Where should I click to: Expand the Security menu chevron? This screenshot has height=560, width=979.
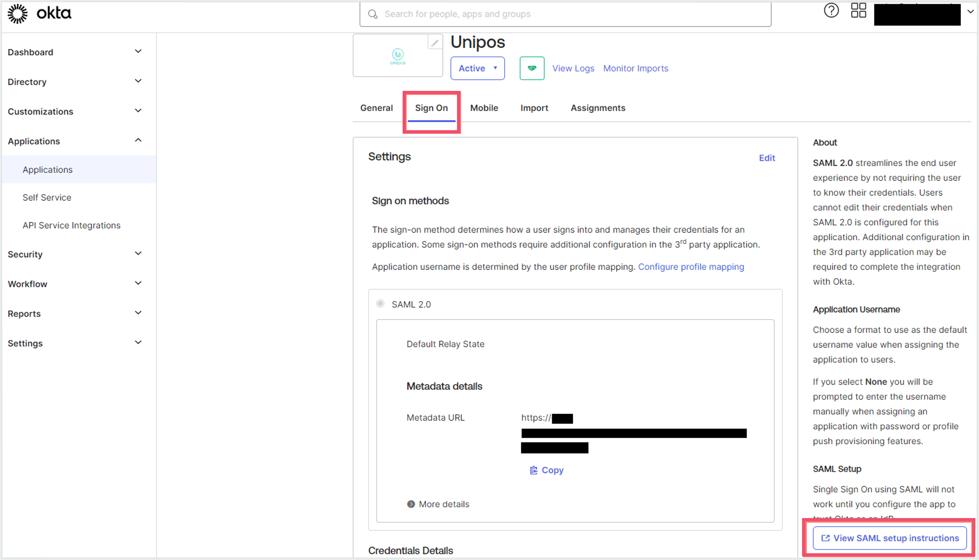click(138, 253)
